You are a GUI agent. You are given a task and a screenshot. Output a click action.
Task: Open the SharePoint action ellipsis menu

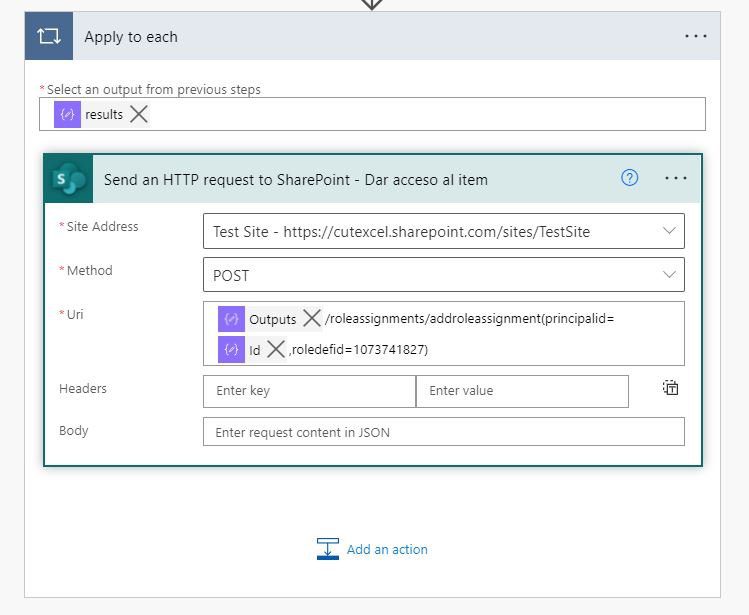[x=675, y=178]
